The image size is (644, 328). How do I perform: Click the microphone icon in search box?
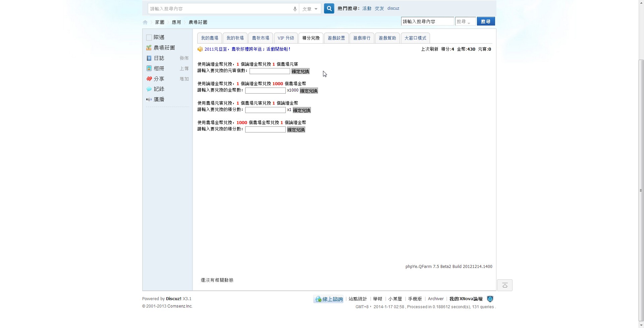coord(295,9)
